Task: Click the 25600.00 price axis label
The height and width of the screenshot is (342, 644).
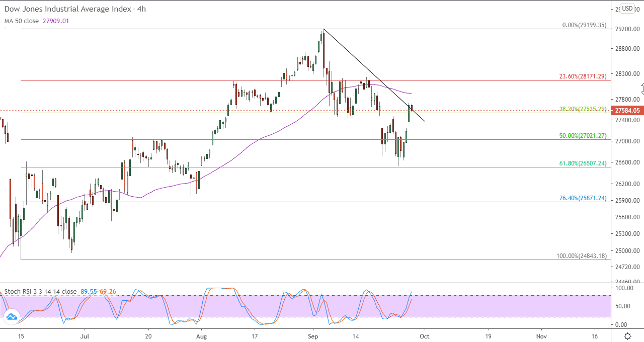Action: point(627,217)
